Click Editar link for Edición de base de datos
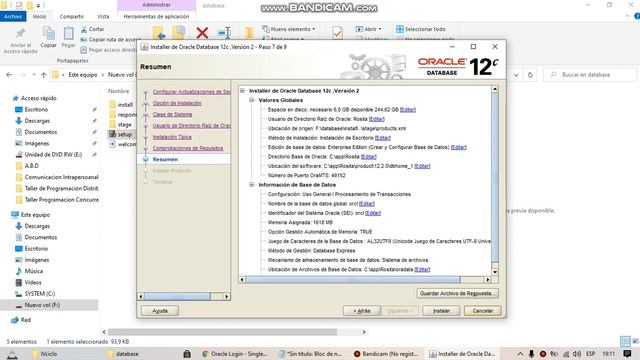The image size is (640, 360). (x=459, y=147)
